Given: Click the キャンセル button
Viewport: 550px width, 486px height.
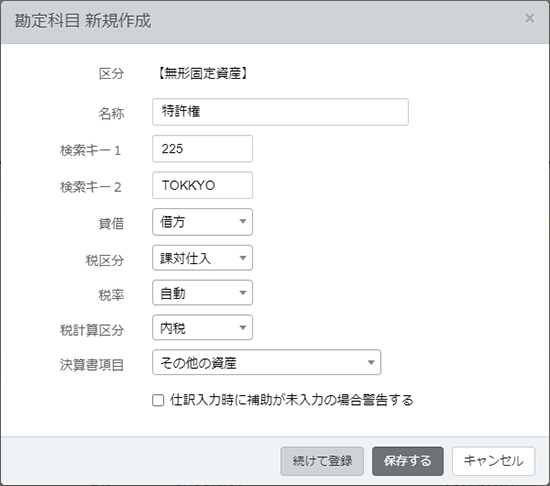Looking at the screenshot, I should tap(494, 461).
